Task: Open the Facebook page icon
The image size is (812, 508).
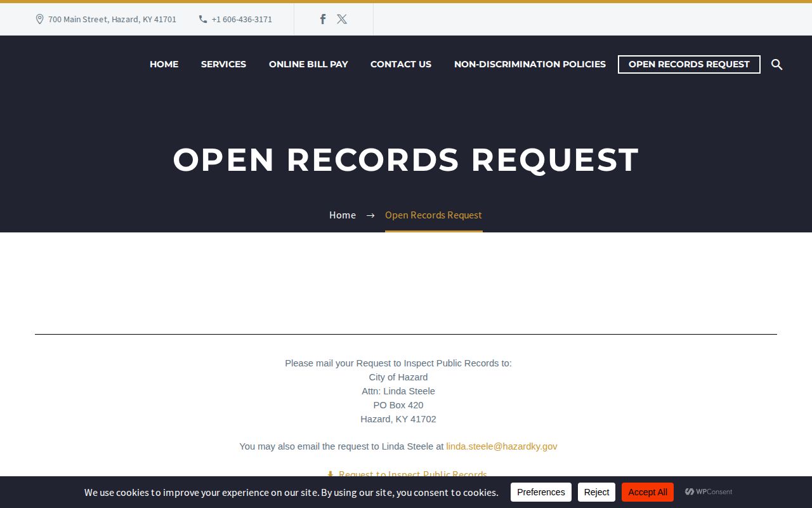Action: tap(323, 19)
